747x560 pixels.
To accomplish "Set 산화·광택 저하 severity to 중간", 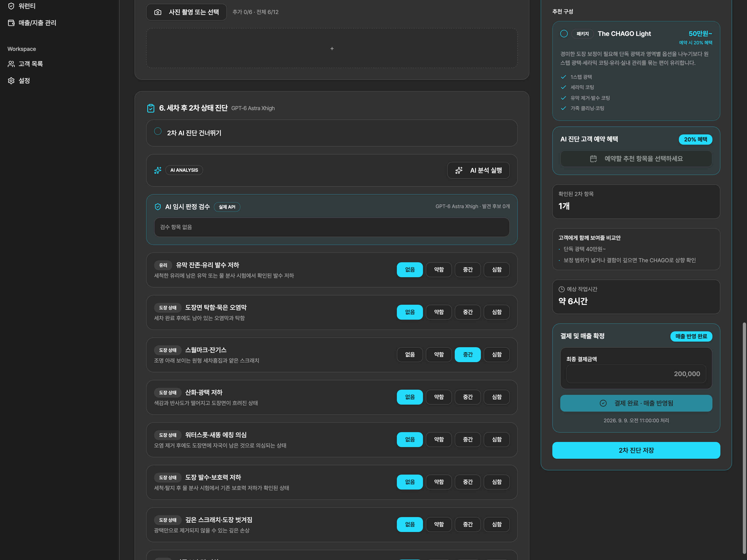I will tap(468, 397).
